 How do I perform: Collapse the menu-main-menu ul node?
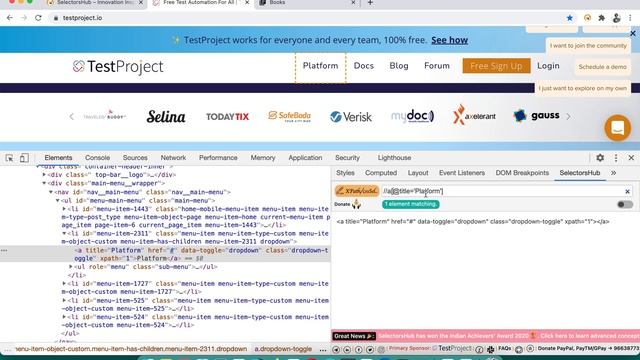click(x=58, y=200)
